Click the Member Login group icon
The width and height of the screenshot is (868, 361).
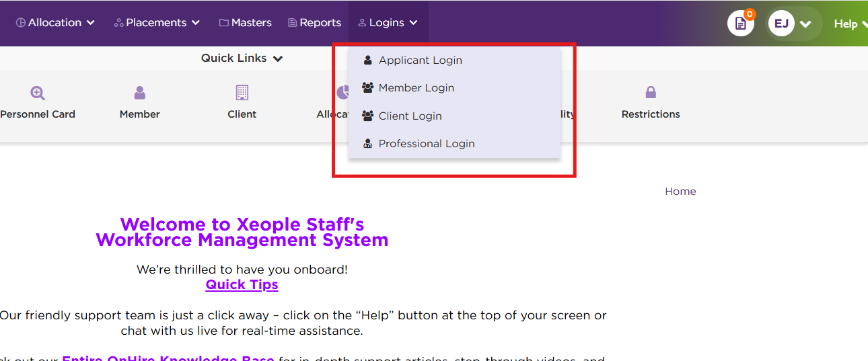[367, 87]
